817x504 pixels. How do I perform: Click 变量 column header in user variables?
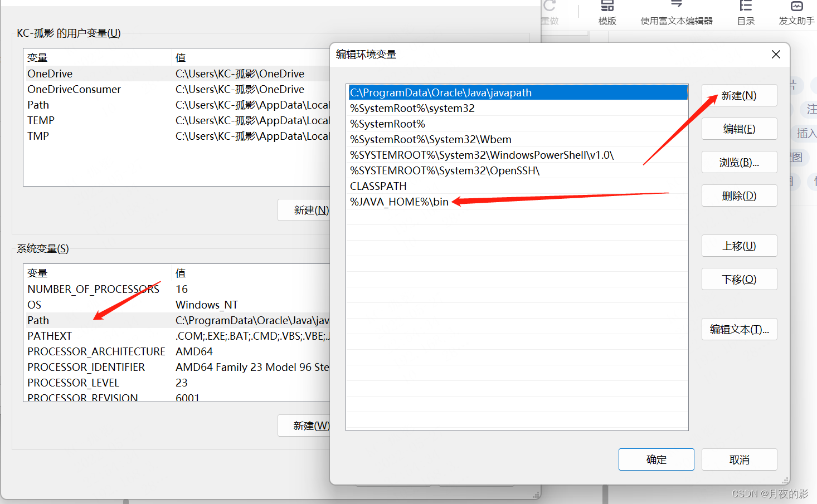[98, 57]
